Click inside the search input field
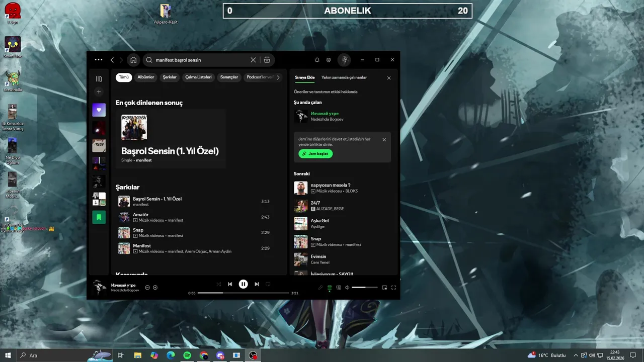 201,60
